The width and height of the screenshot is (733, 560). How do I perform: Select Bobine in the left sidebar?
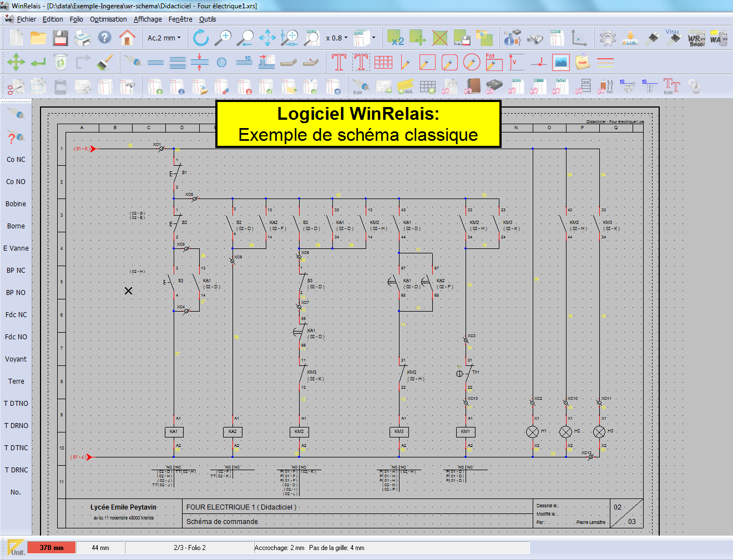pyautogui.click(x=16, y=204)
